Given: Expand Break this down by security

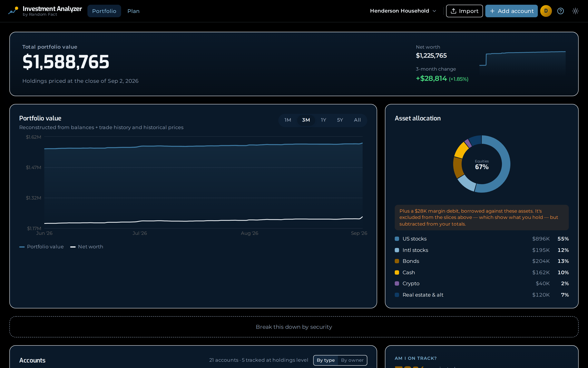Looking at the screenshot, I should click(x=294, y=327).
